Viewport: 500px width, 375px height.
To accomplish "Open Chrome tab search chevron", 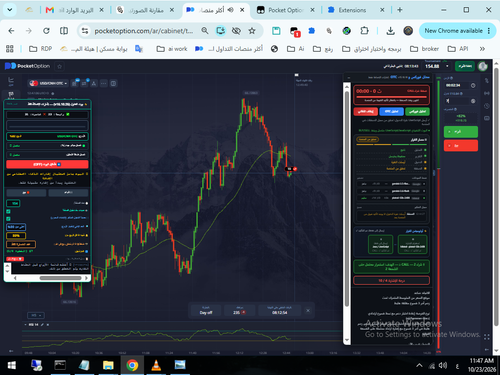I will [10, 10].
